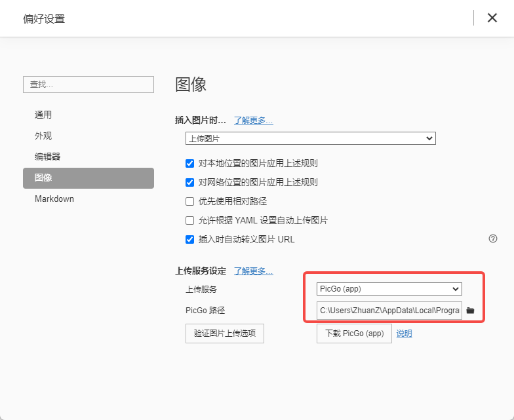Enable 允许根据 YAML 设置自动上传图片 checkbox
The image size is (514, 420).
(x=190, y=220)
